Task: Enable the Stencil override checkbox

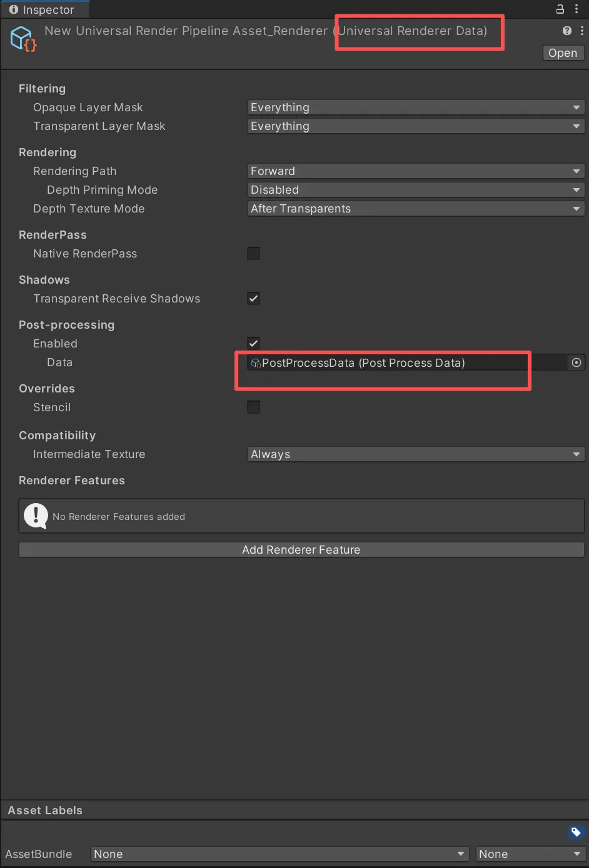Action: [x=253, y=407]
